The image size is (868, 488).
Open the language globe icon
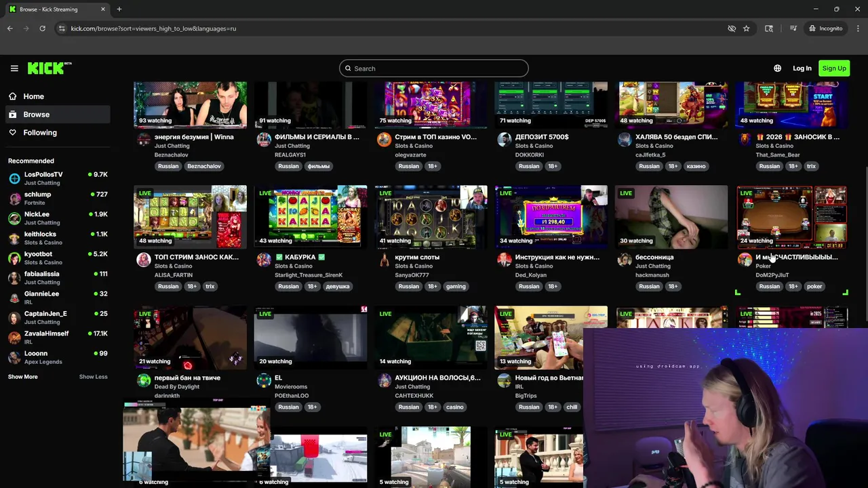pos(778,68)
